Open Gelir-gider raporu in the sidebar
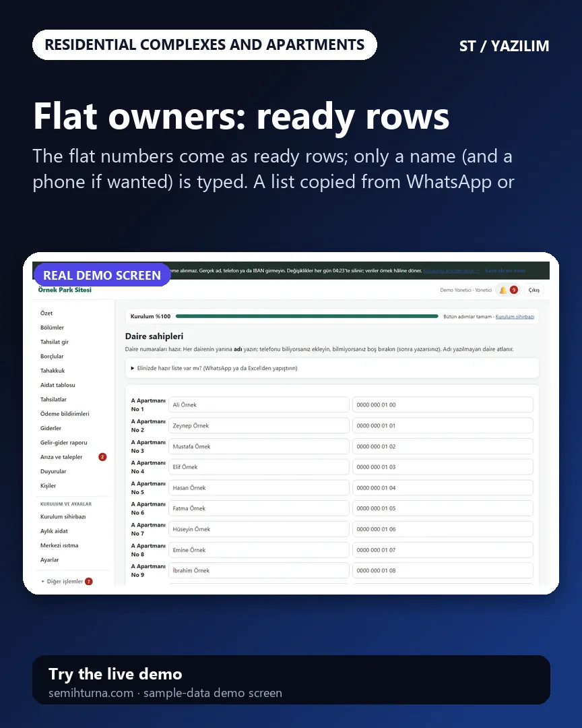Screen dimensions: 582x728 point(63,443)
